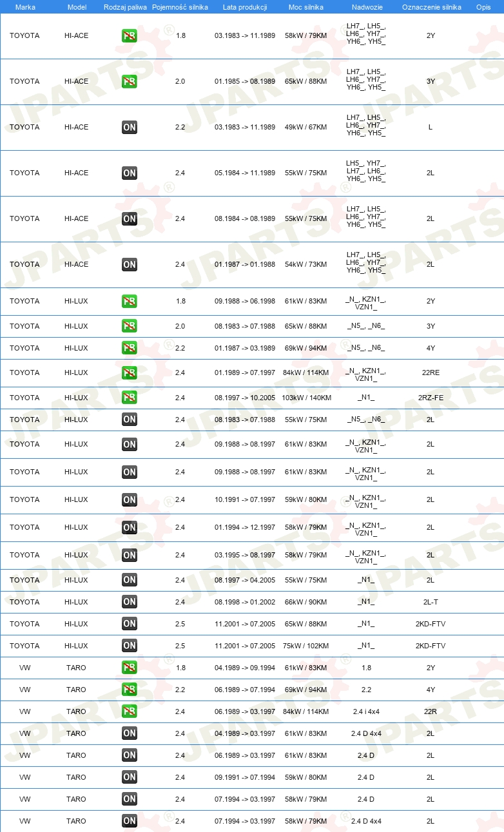This screenshot has height=832, width=504.
Task: Select the 01.1987 -> 01.1988 production dates cell
Action: 245,265
